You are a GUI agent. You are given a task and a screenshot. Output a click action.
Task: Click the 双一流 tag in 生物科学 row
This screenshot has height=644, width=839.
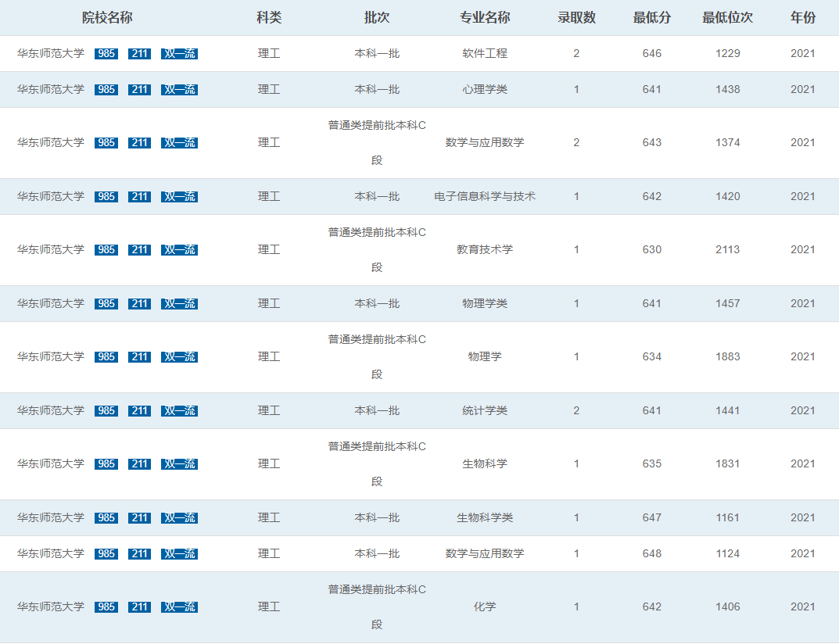(179, 463)
